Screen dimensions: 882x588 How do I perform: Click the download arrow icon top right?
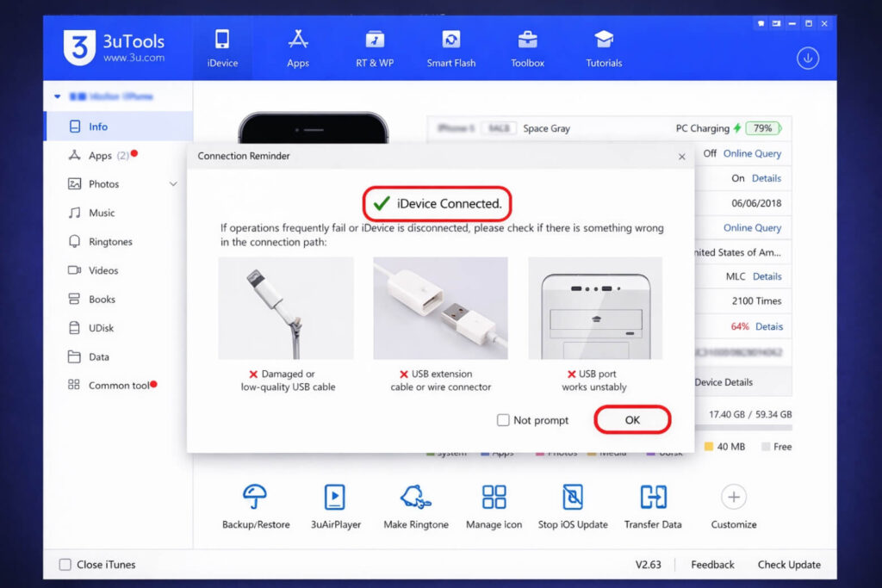pyautogui.click(x=807, y=59)
